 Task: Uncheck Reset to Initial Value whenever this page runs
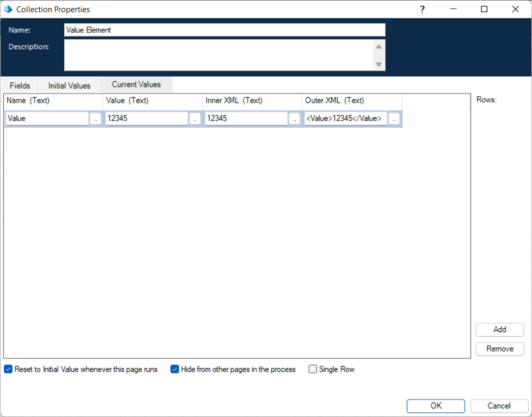(x=8, y=369)
